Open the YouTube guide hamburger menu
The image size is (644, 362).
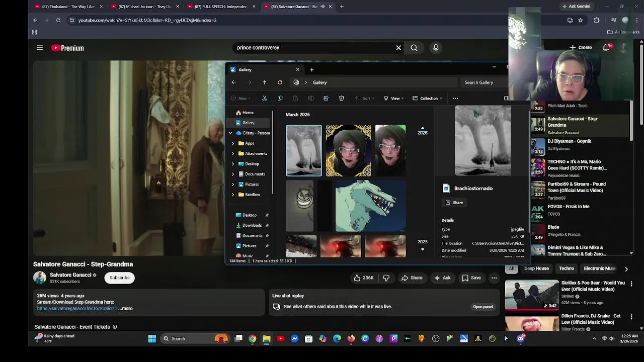[x=40, y=48]
